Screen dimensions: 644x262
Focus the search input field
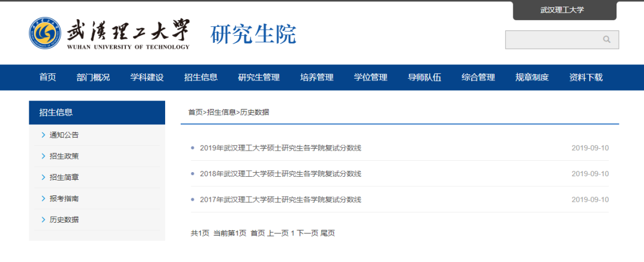click(x=562, y=40)
